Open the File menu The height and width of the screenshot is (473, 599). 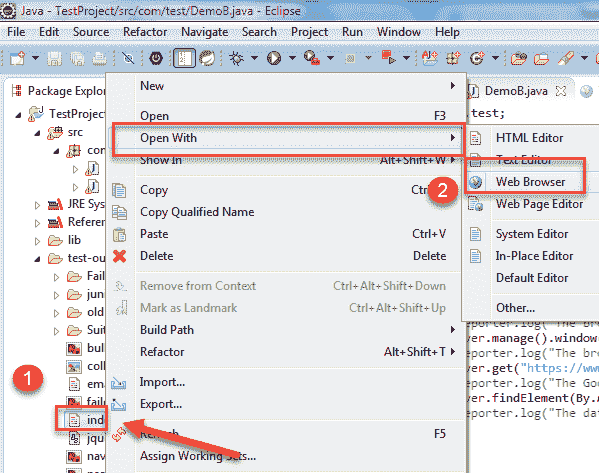point(16,32)
